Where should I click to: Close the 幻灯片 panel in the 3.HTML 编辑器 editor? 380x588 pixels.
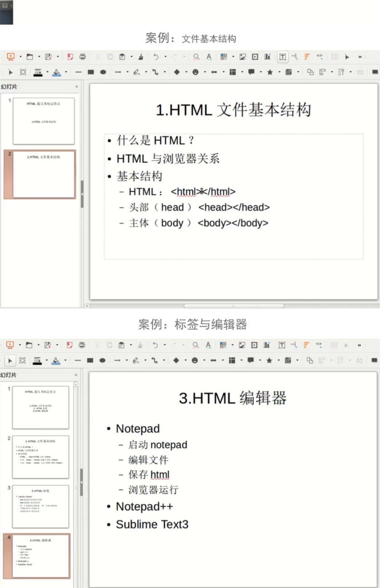click(76, 375)
